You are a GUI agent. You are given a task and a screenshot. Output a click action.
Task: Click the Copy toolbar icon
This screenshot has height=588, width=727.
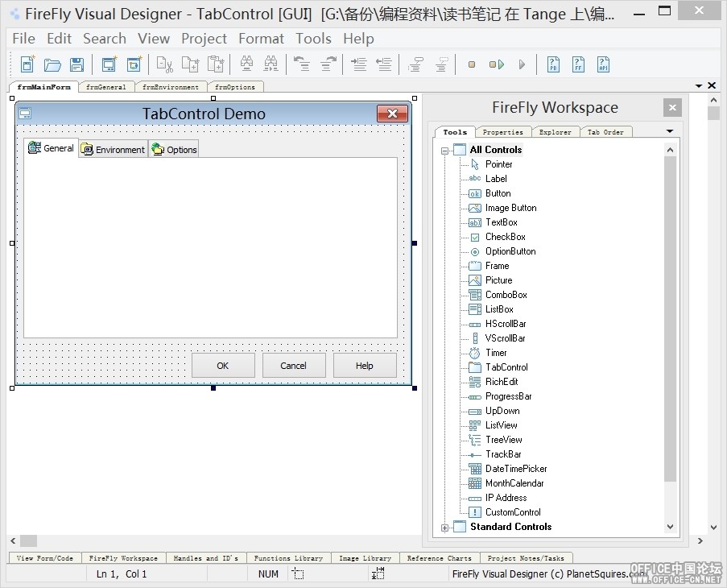click(190, 64)
